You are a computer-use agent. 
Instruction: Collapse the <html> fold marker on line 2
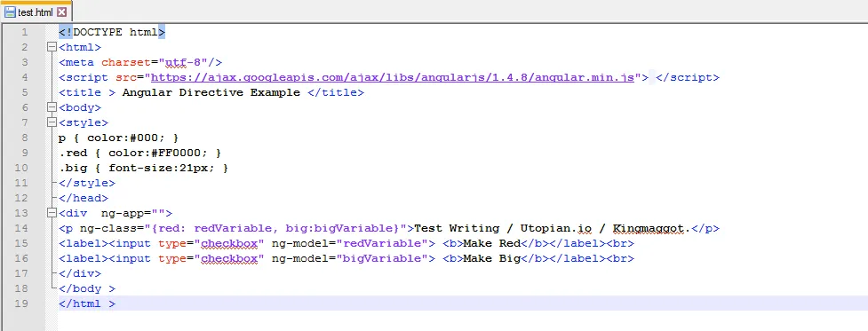pos(52,47)
